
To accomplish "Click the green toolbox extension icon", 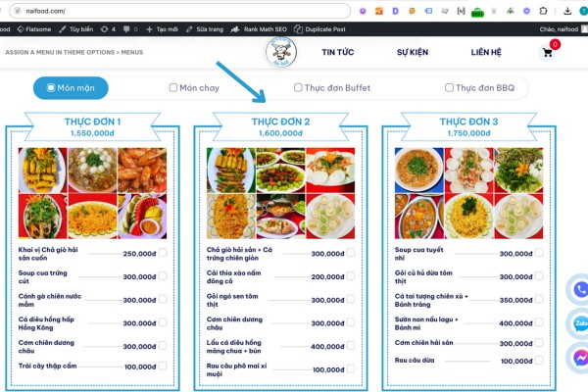I will (477, 12).
